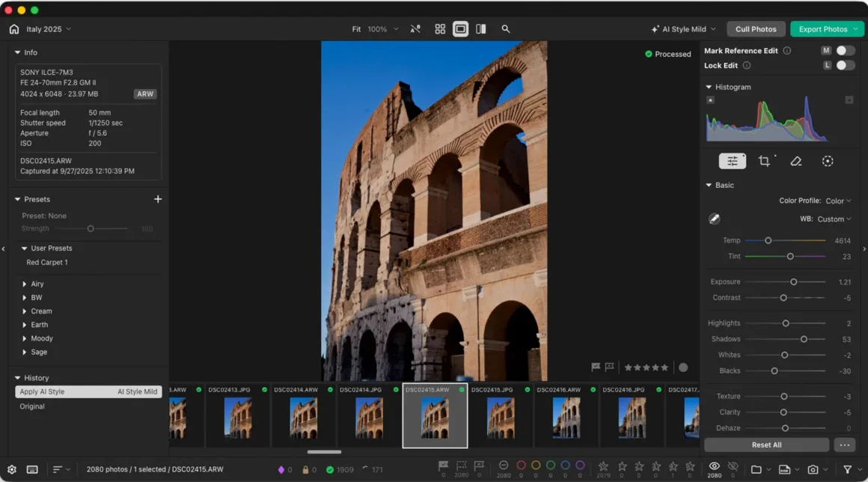The height and width of the screenshot is (482, 868).
Task: Select the adjustment sliders tool tab
Action: tap(732, 161)
